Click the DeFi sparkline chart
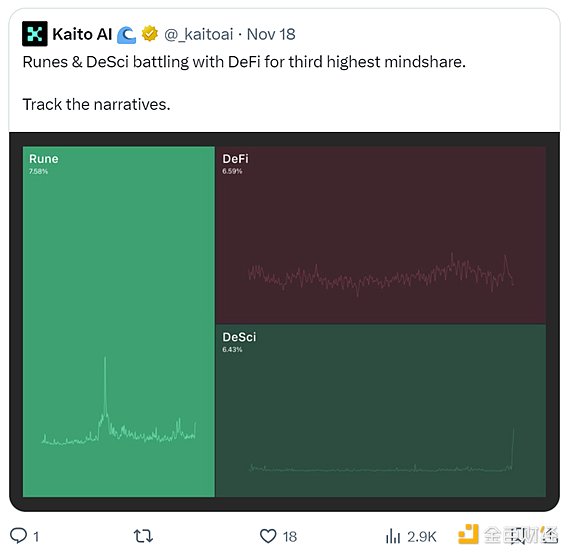Viewport: 569px width, 555px height. point(381,275)
